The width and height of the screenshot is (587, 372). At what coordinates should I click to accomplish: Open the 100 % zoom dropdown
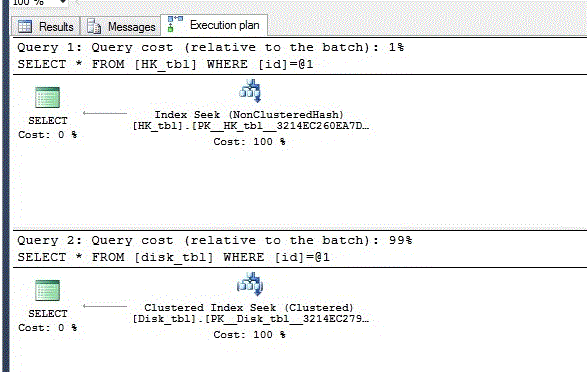tap(63, 2)
